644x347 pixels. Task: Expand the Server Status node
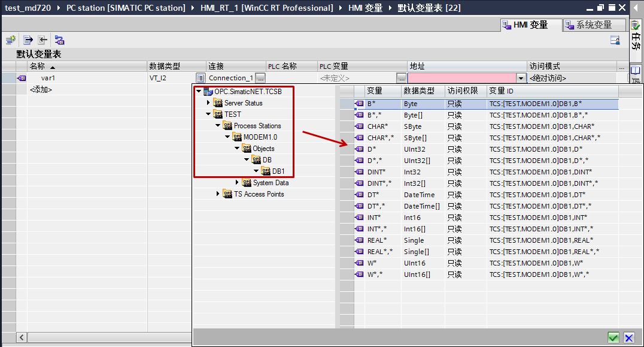pos(208,103)
